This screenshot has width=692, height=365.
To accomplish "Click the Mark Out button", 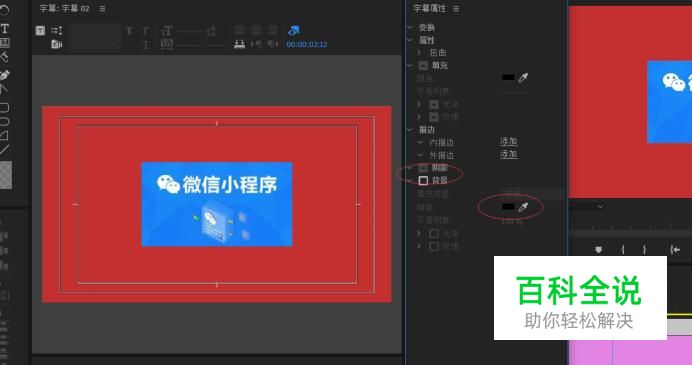I will [644, 250].
